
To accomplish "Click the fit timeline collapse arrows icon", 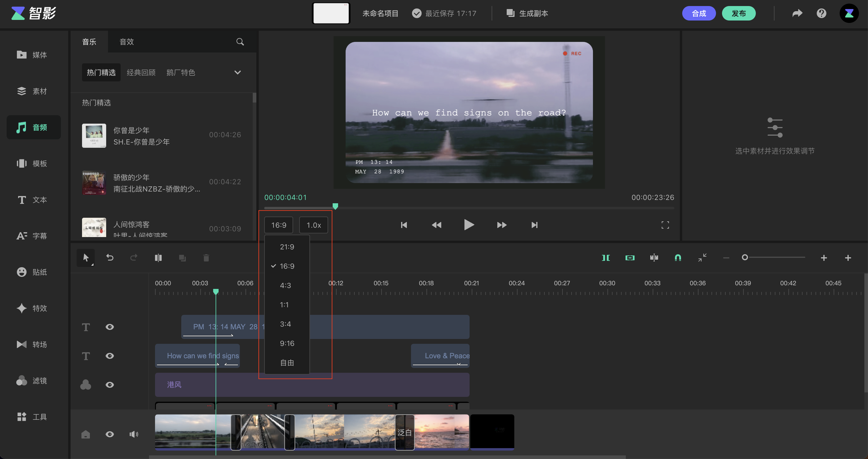I will tap(702, 258).
